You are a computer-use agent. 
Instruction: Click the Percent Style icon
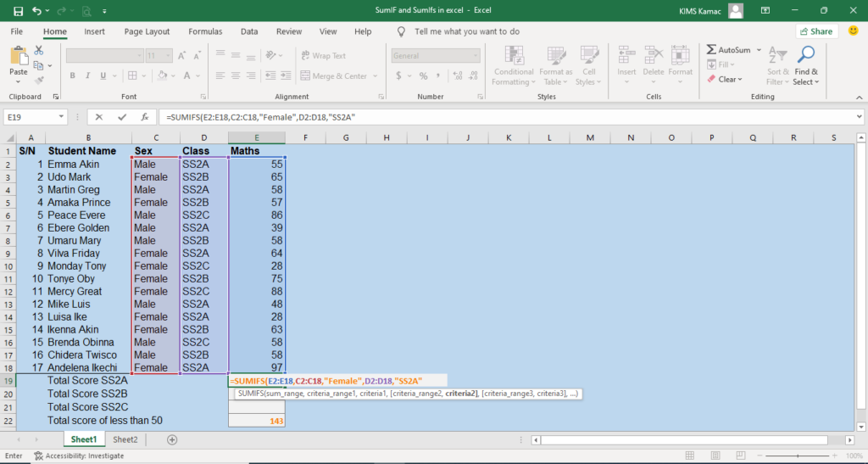(424, 75)
